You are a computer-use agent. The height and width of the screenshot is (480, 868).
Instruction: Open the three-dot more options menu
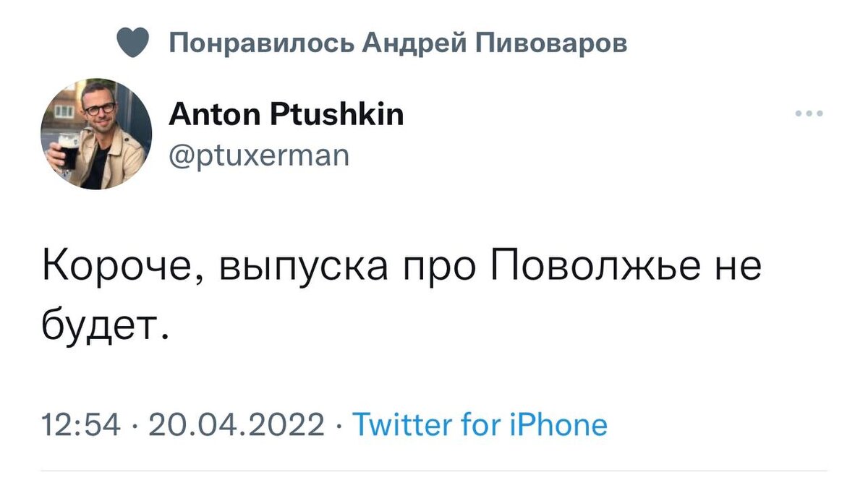(x=809, y=113)
